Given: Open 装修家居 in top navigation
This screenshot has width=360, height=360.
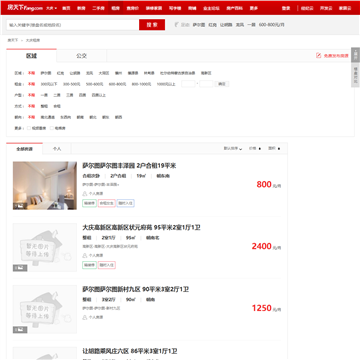Looking at the screenshot, I should point(154,8).
